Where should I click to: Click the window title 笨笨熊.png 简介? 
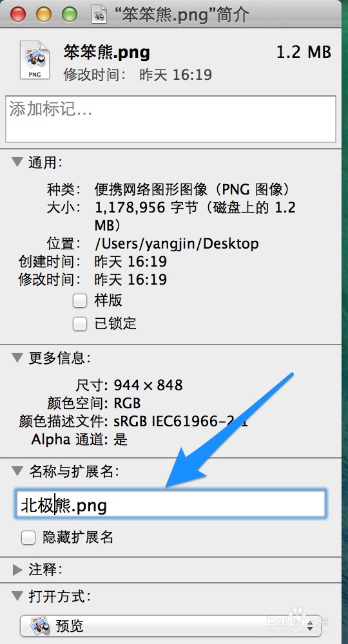(x=180, y=15)
